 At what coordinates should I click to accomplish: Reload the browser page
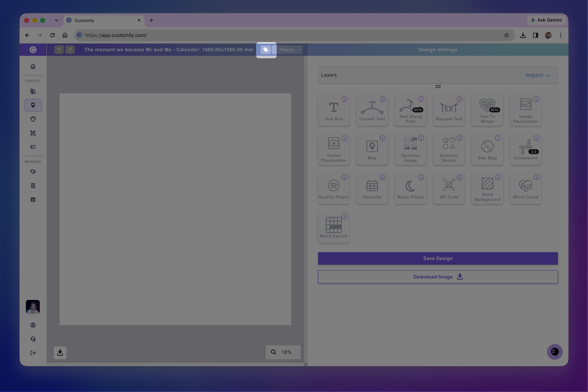52,35
